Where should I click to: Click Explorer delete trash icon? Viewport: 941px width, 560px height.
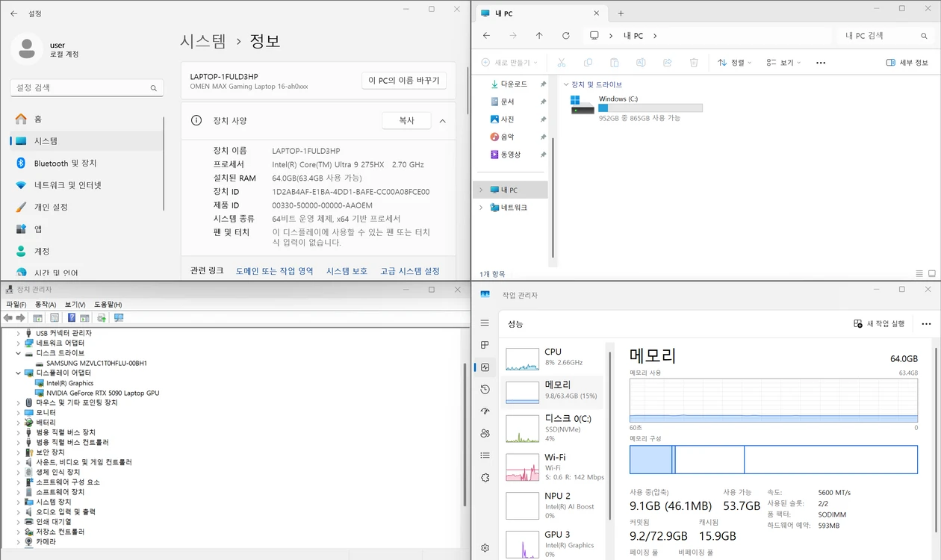coord(694,63)
